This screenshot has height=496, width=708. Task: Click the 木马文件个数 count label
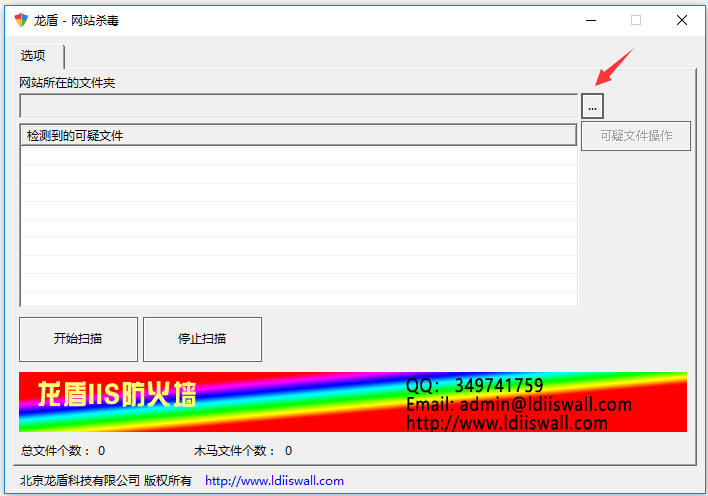(243, 450)
